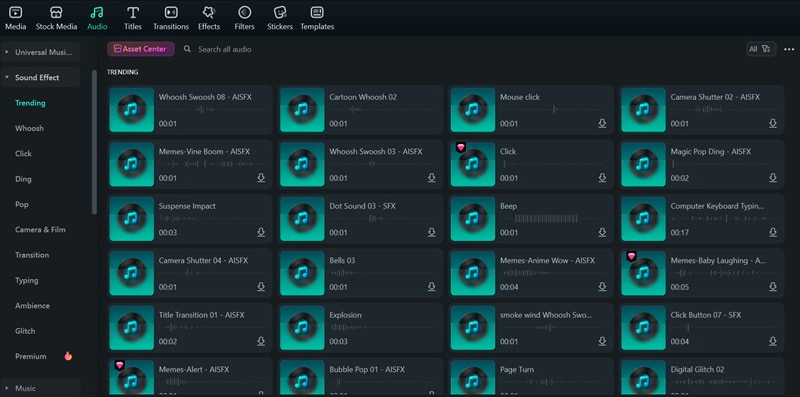
Task: Select the Whoosh sound category
Action: click(29, 129)
